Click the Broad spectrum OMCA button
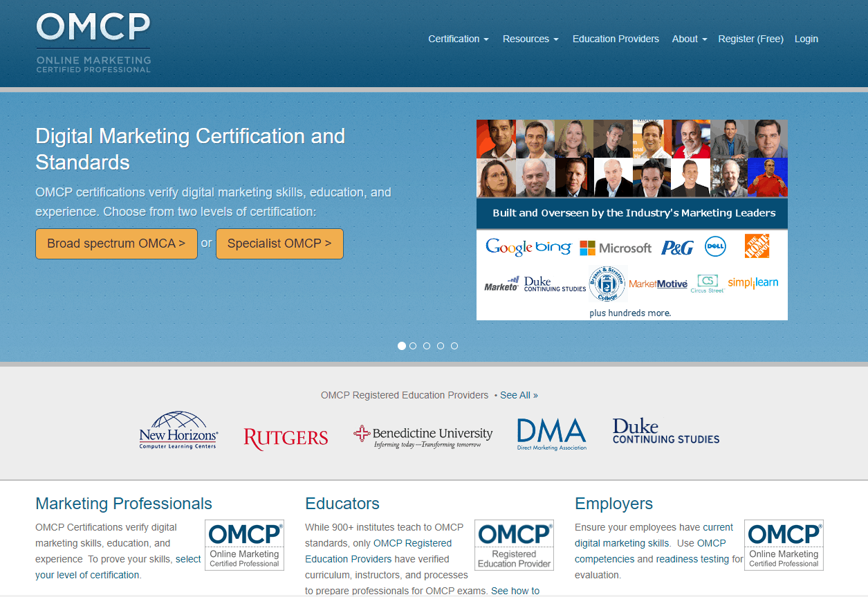This screenshot has width=868, height=597. (x=116, y=244)
